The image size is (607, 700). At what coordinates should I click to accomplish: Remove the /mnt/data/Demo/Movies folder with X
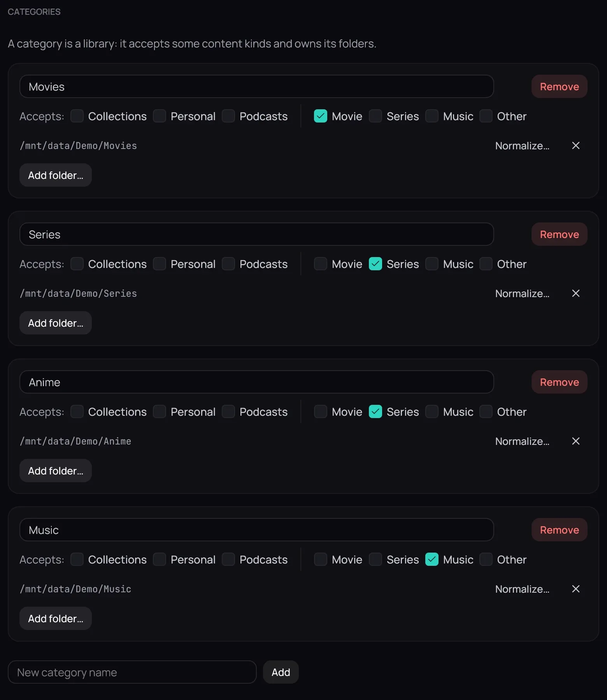pyautogui.click(x=576, y=145)
